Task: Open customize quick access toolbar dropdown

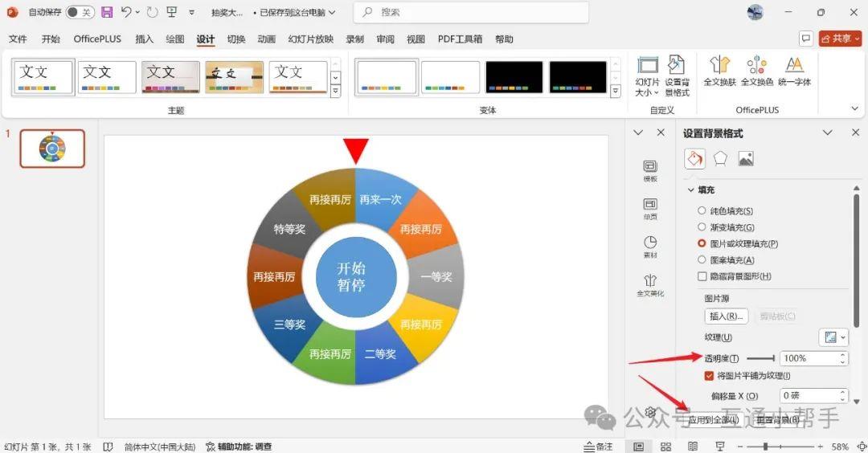Action: point(191,11)
